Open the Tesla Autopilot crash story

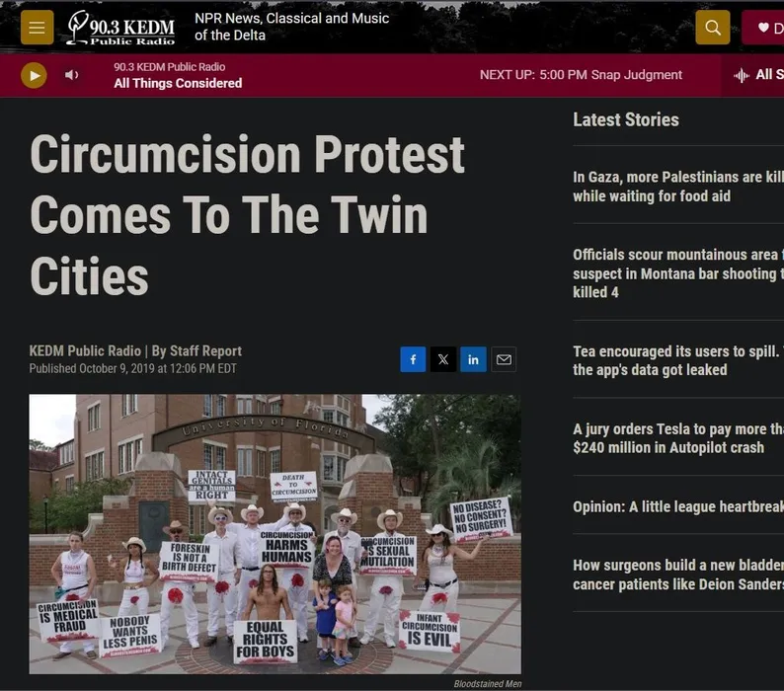point(678,438)
